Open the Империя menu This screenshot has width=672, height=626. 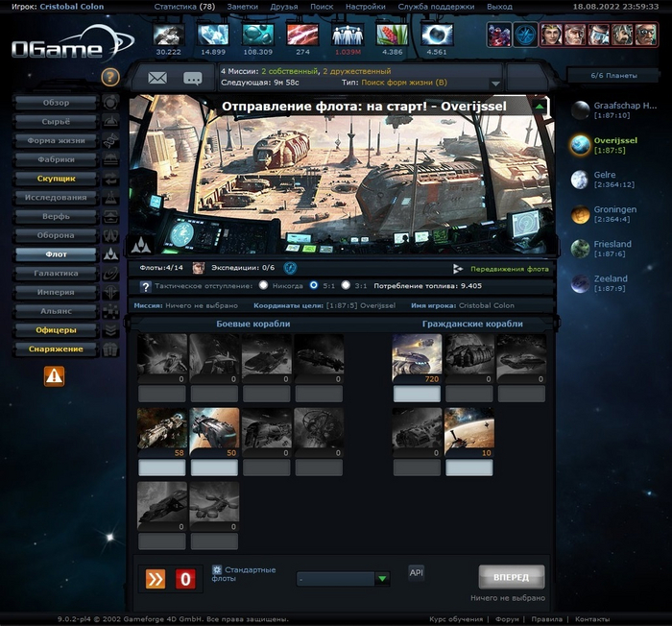pos(56,292)
